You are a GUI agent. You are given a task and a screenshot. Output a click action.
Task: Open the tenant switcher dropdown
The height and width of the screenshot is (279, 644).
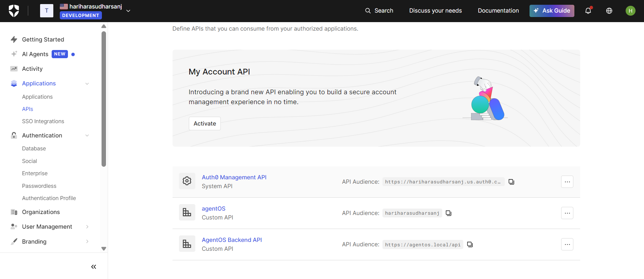click(128, 11)
